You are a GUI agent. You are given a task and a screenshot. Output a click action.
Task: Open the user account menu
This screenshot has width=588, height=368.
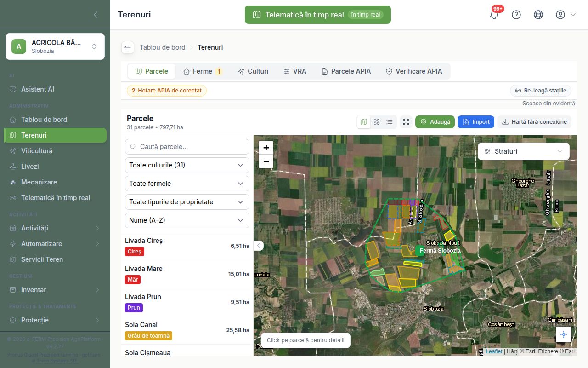tap(565, 15)
